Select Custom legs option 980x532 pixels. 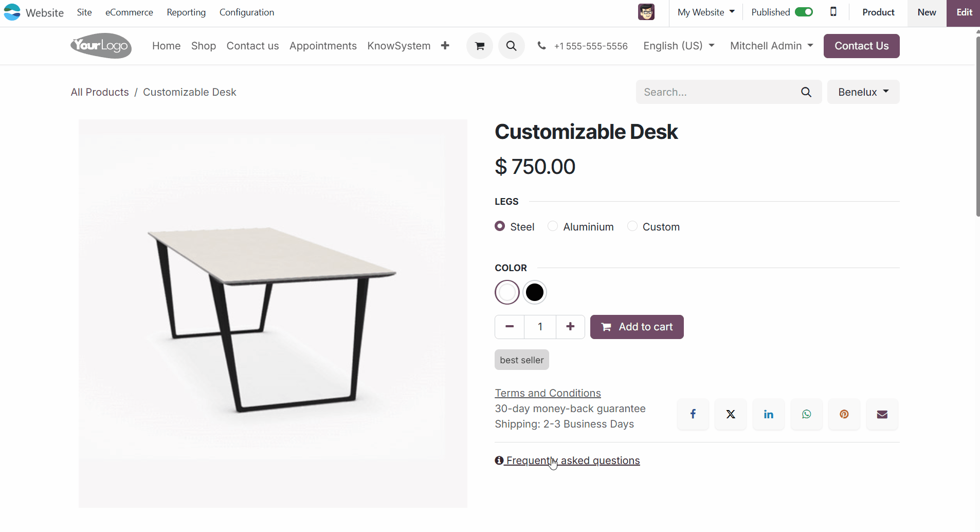pyautogui.click(x=632, y=226)
